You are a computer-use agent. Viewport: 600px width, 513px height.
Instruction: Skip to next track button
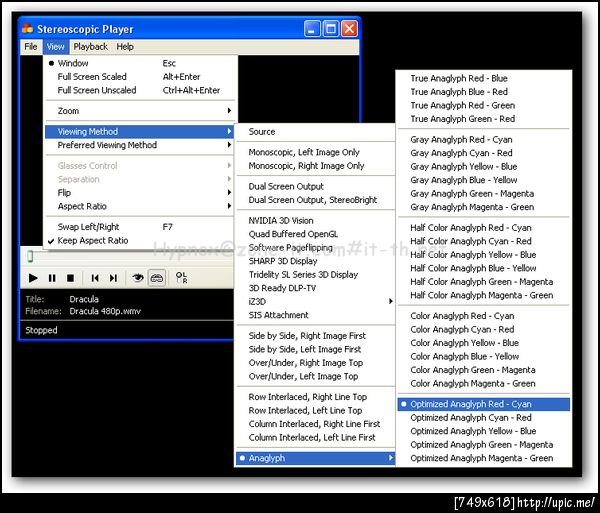(113, 278)
